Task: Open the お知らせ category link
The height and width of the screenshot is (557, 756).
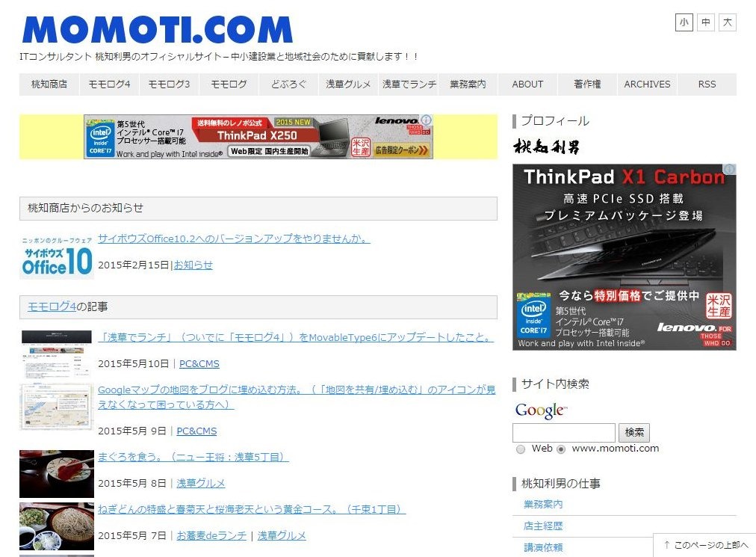Action: [193, 265]
